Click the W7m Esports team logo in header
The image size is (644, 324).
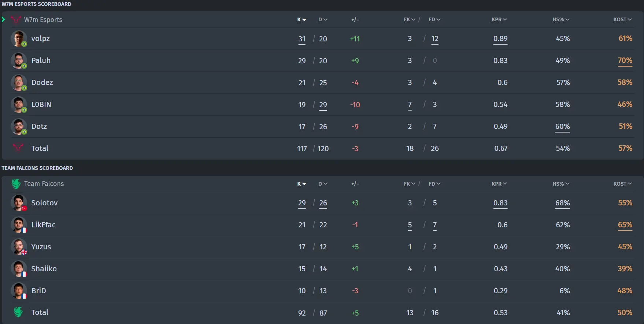click(16, 19)
